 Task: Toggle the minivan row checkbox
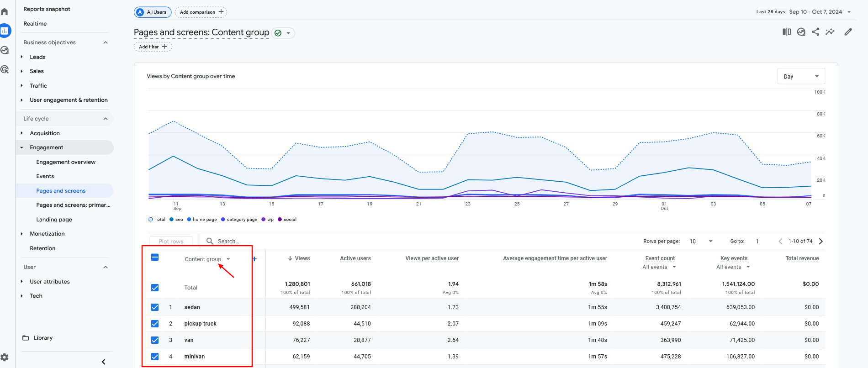tap(155, 357)
